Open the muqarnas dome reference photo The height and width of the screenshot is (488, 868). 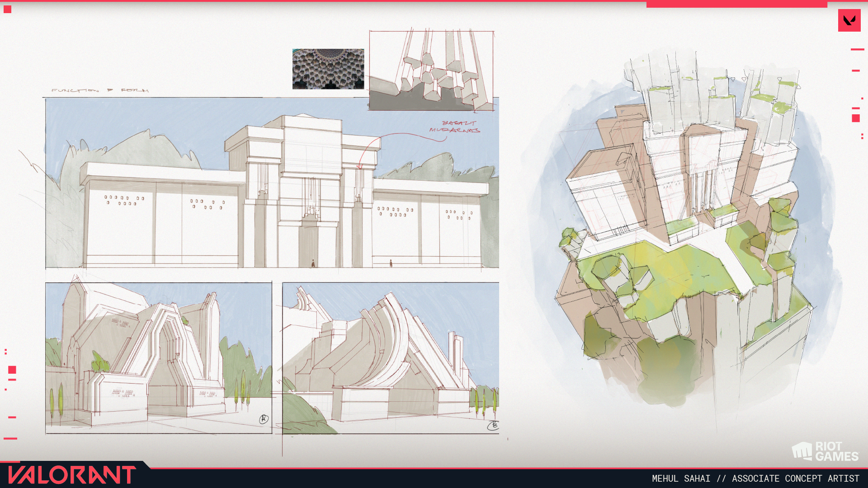[328, 69]
